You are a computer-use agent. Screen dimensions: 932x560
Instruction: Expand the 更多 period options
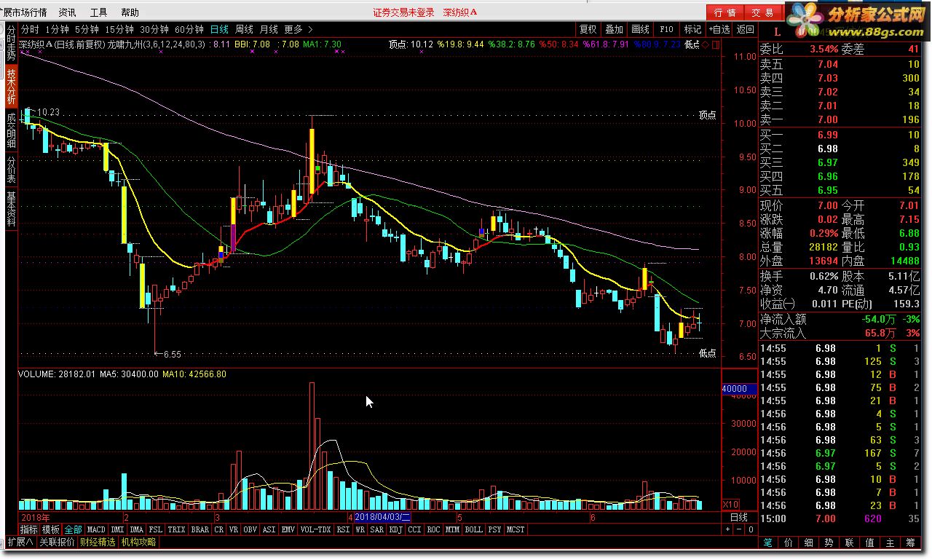coord(299,29)
